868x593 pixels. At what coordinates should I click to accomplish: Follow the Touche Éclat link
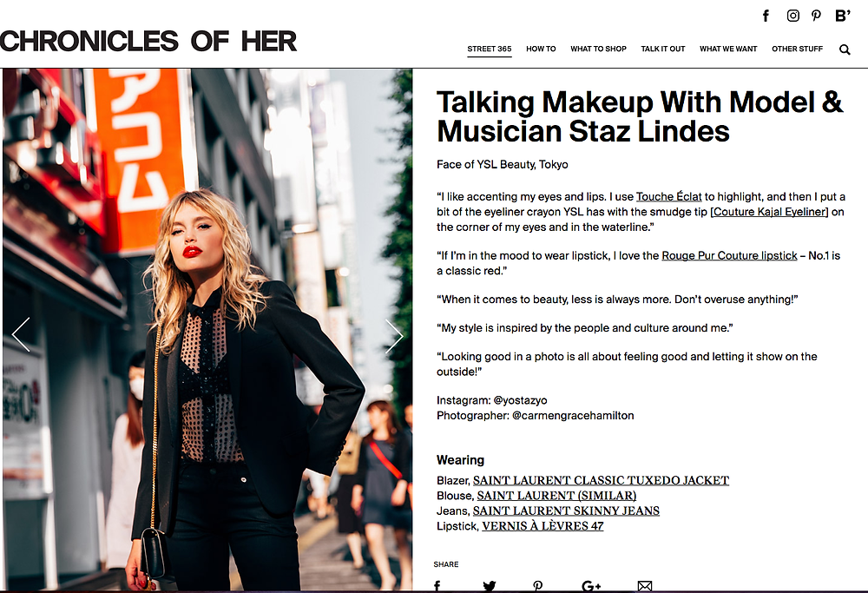click(668, 196)
